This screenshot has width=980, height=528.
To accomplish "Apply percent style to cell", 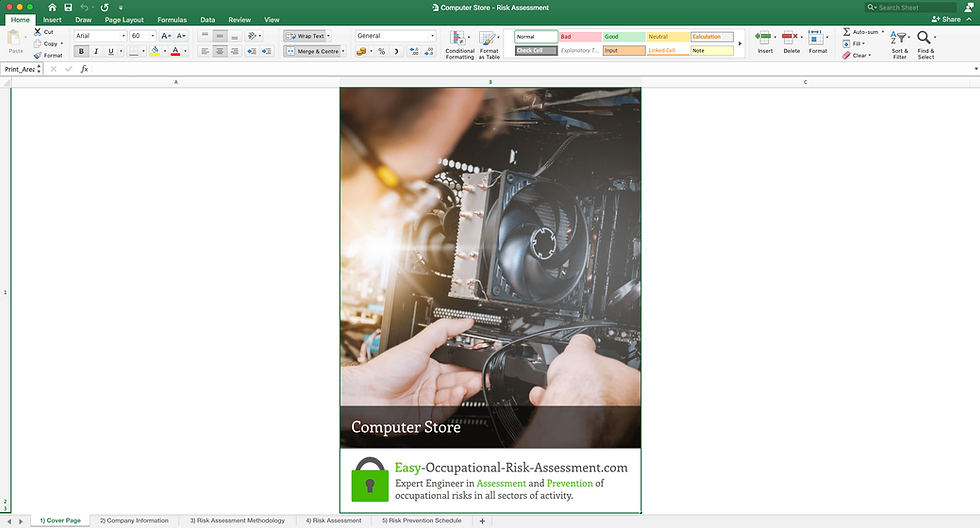I will tap(381, 51).
